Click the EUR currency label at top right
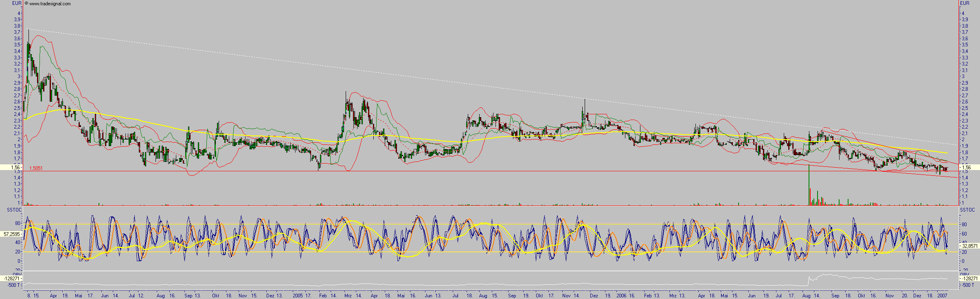980x299 pixels. click(965, 3)
